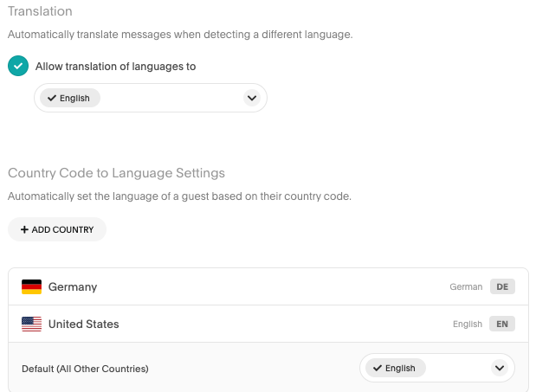The width and height of the screenshot is (536, 392).
Task: Click the German language label
Action: [466, 286]
